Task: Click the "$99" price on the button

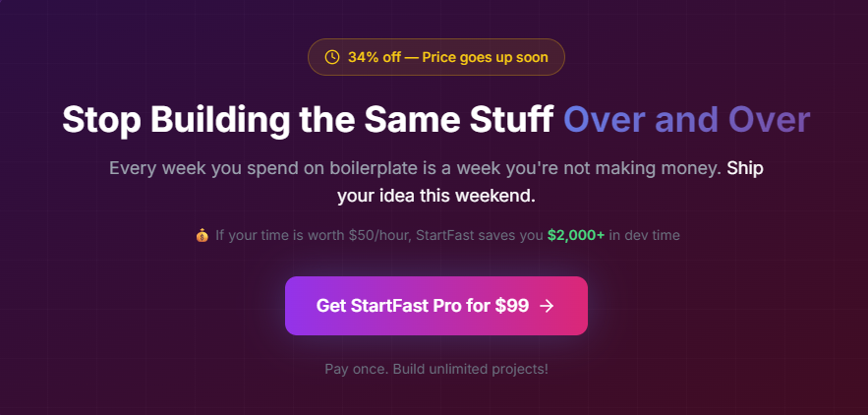Action: pos(511,306)
